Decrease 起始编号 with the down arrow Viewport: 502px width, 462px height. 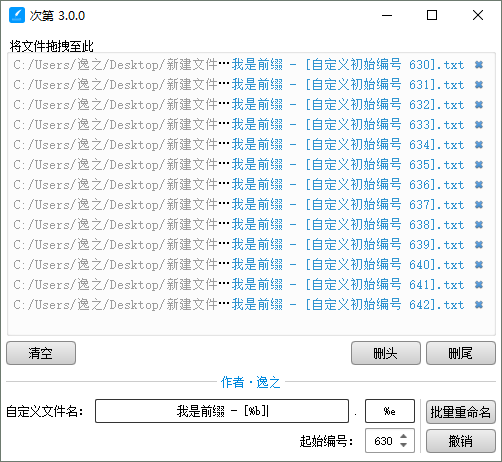pos(404,445)
